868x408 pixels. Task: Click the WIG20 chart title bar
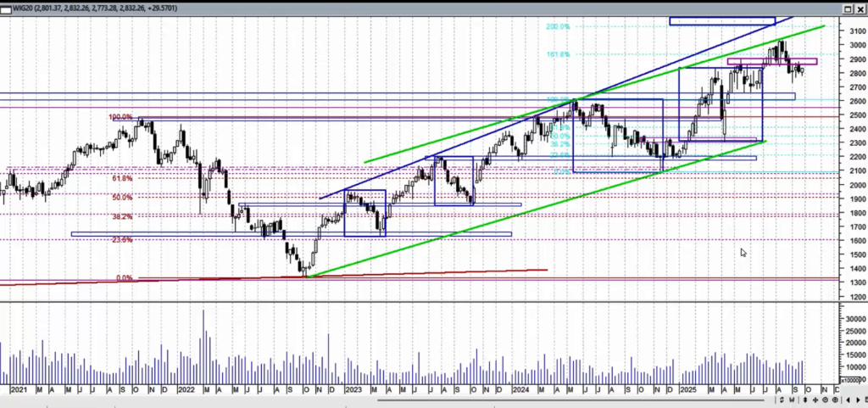[424, 8]
